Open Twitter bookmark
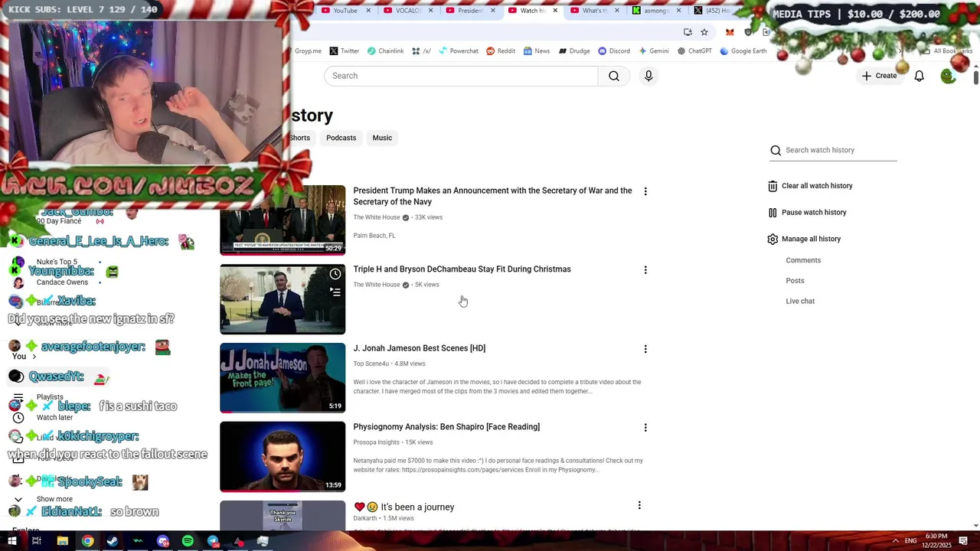This screenshot has height=551, width=980. (345, 51)
